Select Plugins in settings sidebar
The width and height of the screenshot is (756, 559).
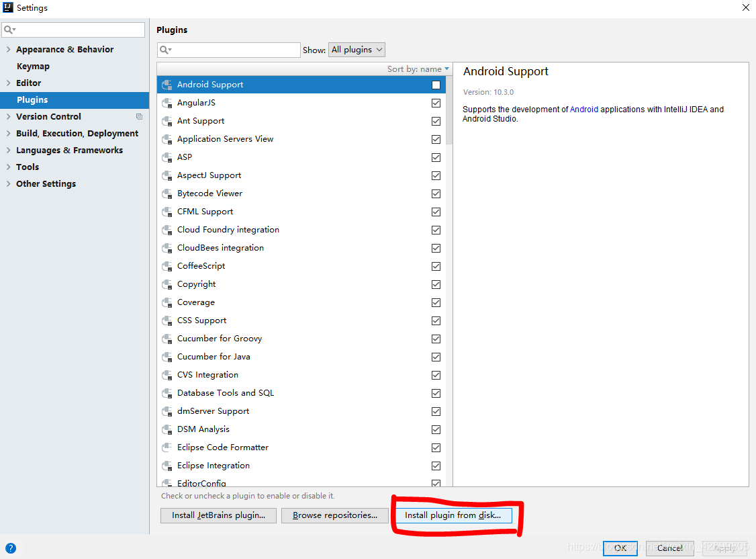pos(75,100)
